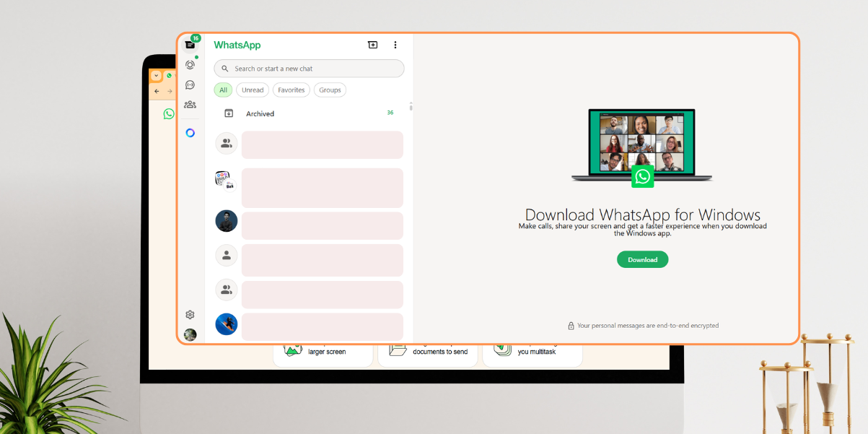Open the Chats tab in the sidebar

pos(190,44)
